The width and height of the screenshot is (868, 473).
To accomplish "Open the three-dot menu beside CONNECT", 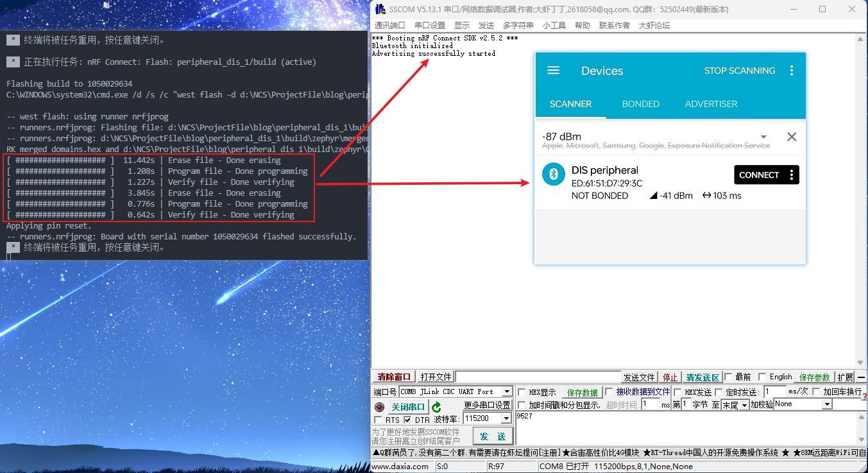I will [x=792, y=175].
